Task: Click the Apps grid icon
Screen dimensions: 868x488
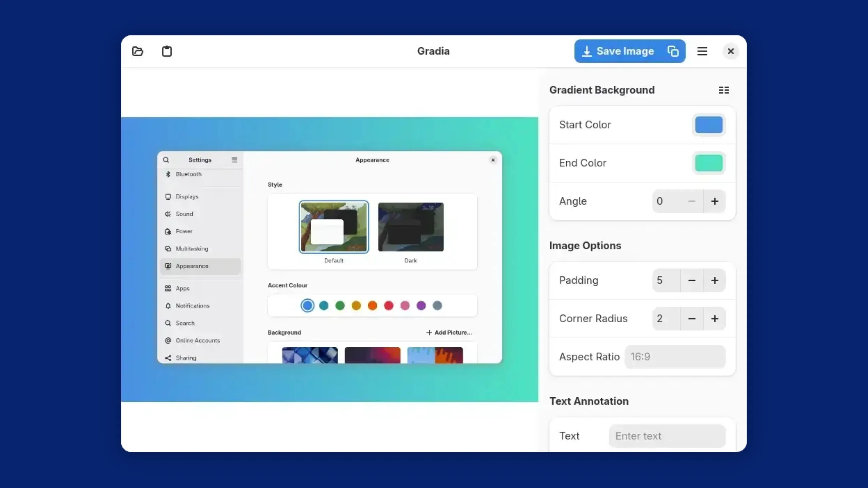Action: click(x=168, y=289)
